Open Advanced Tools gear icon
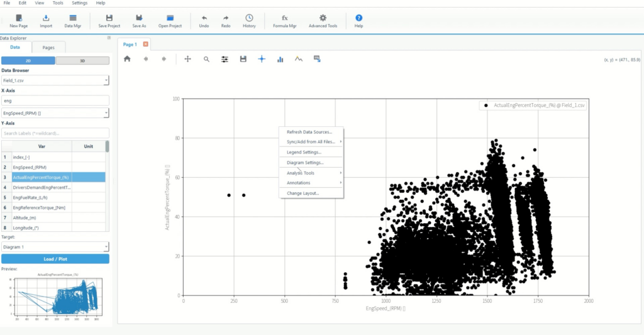The width and height of the screenshot is (644, 335). coord(323,18)
